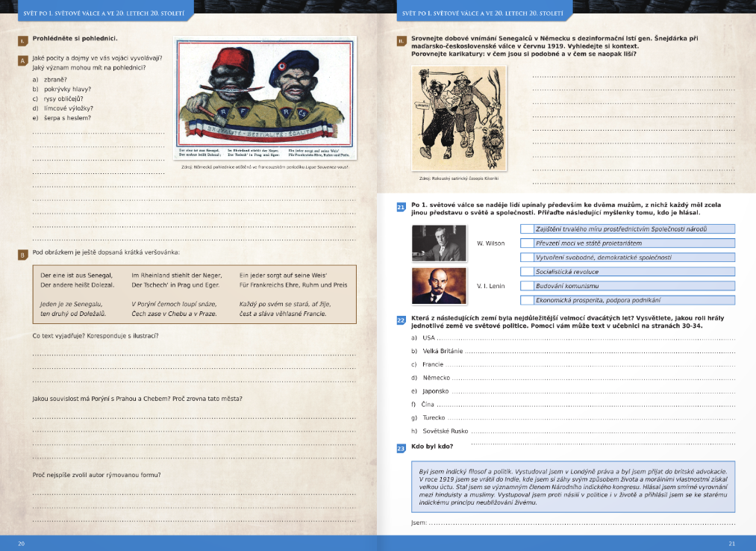Click the answer line after "Jsem:"
This screenshot has width=756, height=551.
point(582,524)
